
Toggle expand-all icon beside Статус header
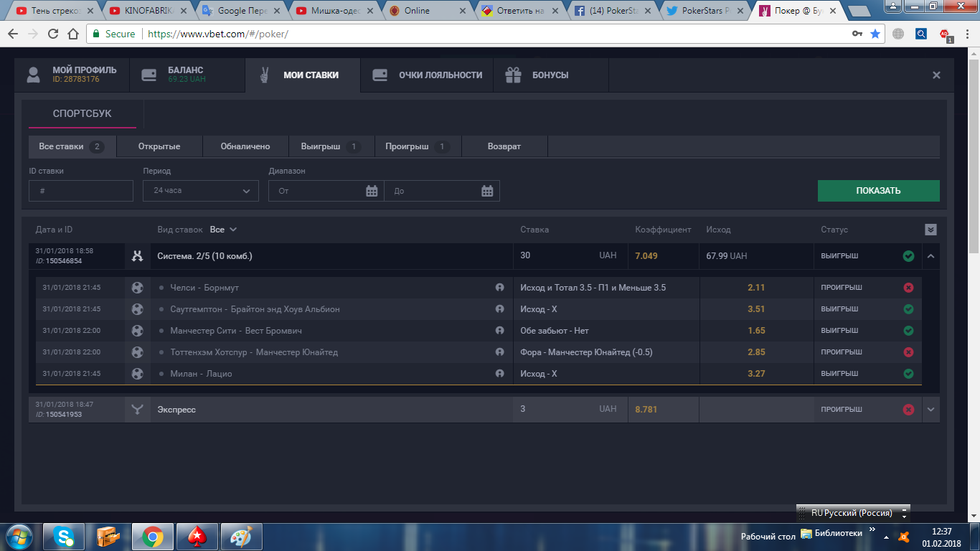[x=930, y=230]
